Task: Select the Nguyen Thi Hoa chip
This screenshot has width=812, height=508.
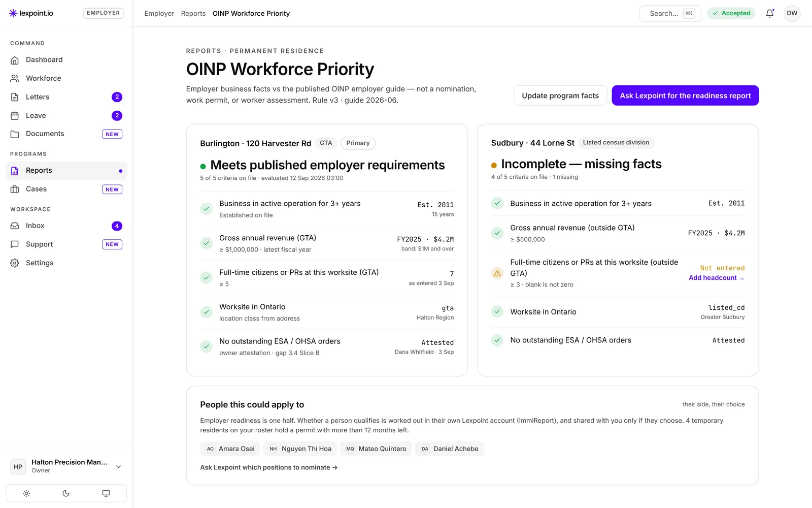Action: 300,449
